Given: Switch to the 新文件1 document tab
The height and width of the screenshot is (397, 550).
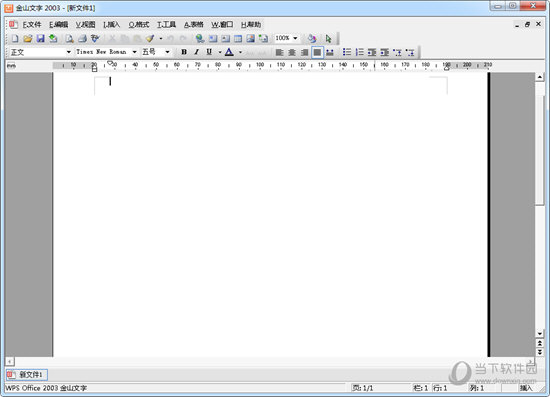Looking at the screenshot, I should (x=27, y=375).
